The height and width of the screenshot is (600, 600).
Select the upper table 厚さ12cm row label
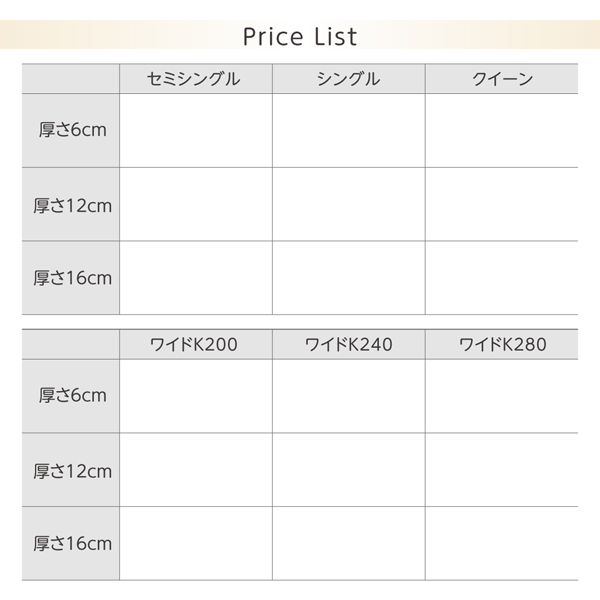[x=72, y=204]
